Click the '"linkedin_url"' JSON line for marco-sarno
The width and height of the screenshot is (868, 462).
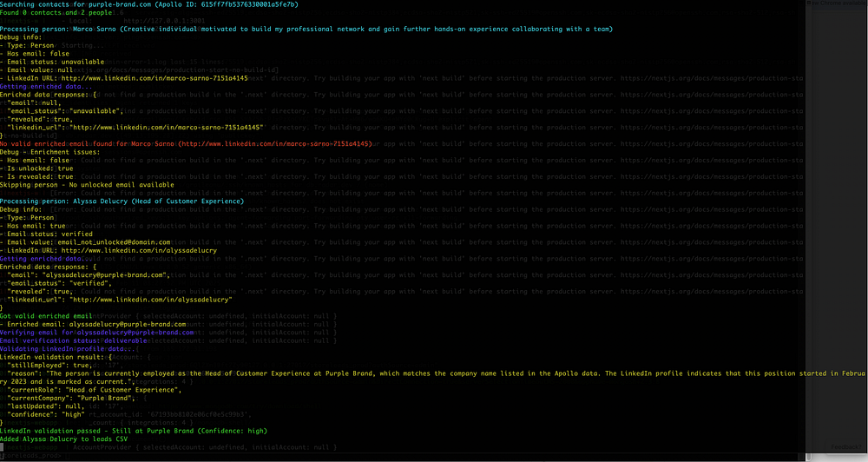[x=135, y=128]
